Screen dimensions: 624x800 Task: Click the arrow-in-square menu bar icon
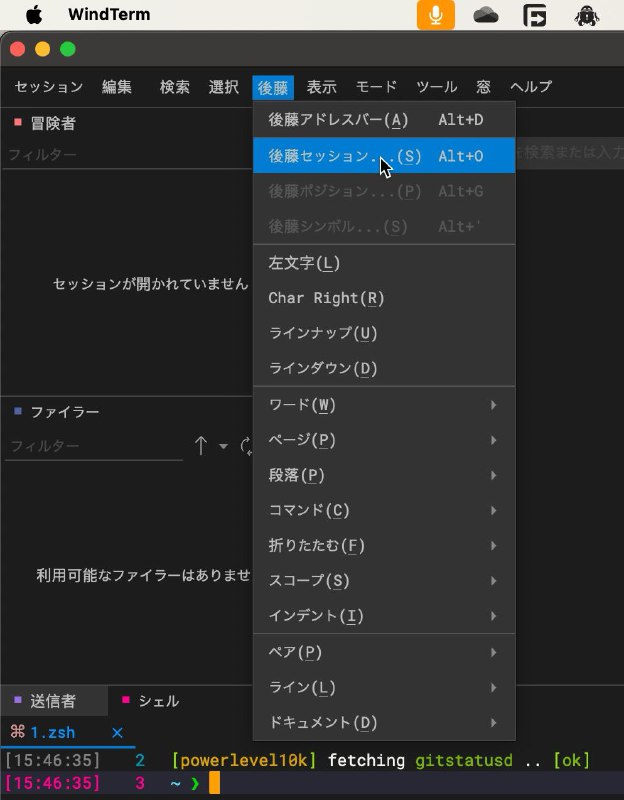click(x=535, y=15)
